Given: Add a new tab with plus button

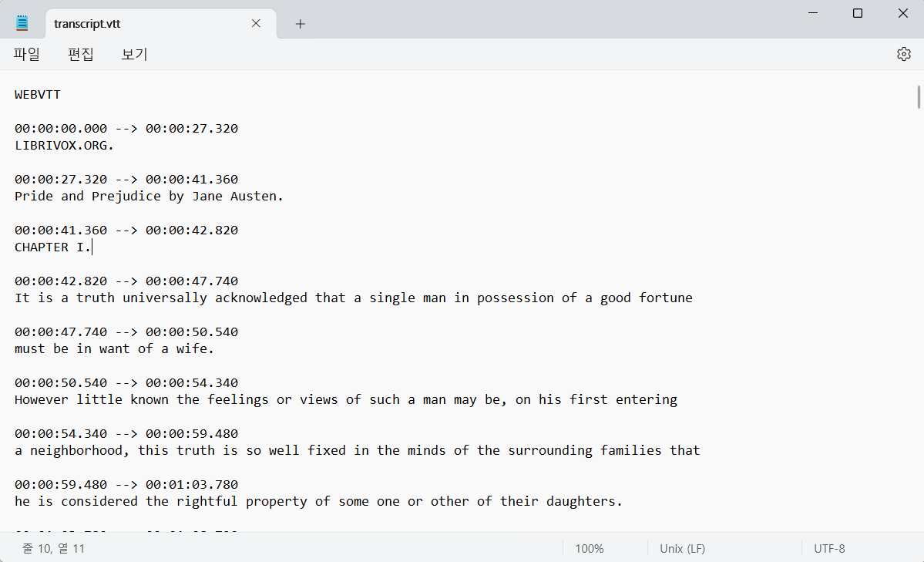Looking at the screenshot, I should click(x=300, y=24).
